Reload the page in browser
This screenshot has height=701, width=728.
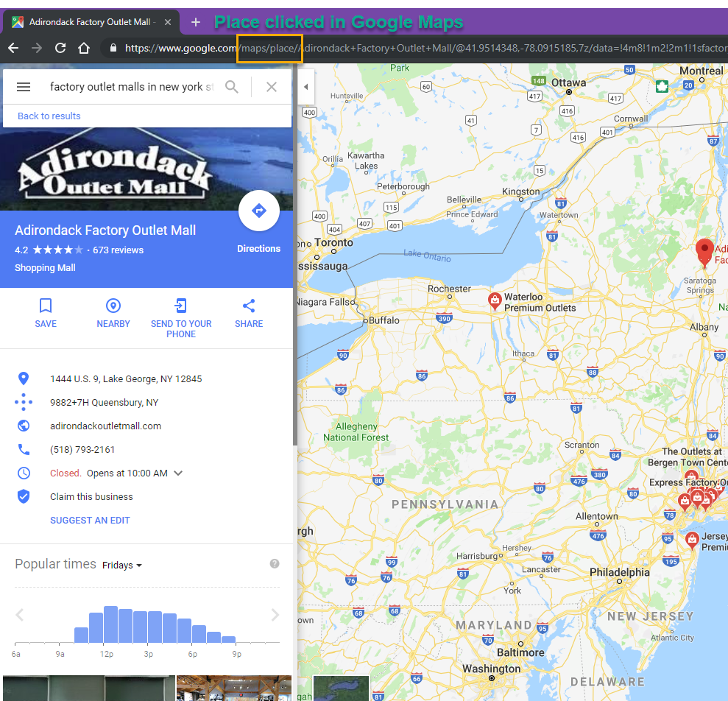click(x=60, y=48)
